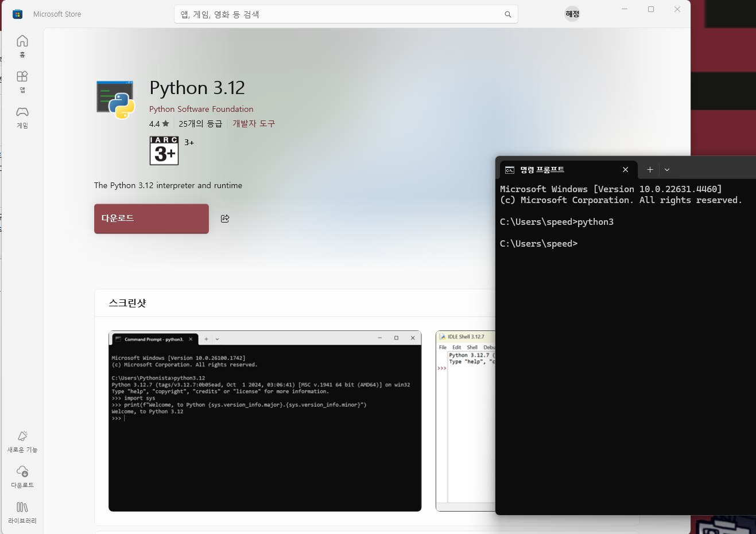Click the share icon next to download
Screen dimensions: 756x534
pyautogui.click(x=225, y=219)
